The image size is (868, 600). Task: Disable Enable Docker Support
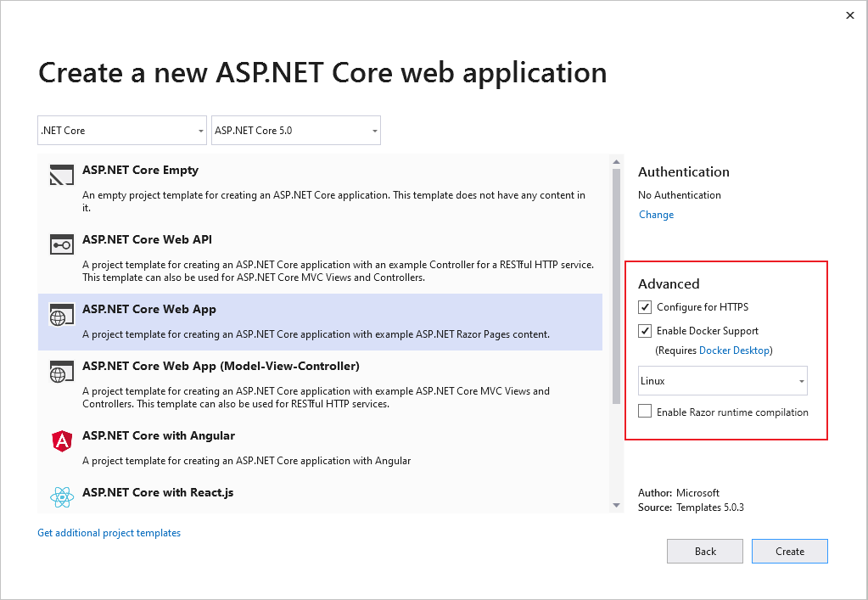point(645,331)
